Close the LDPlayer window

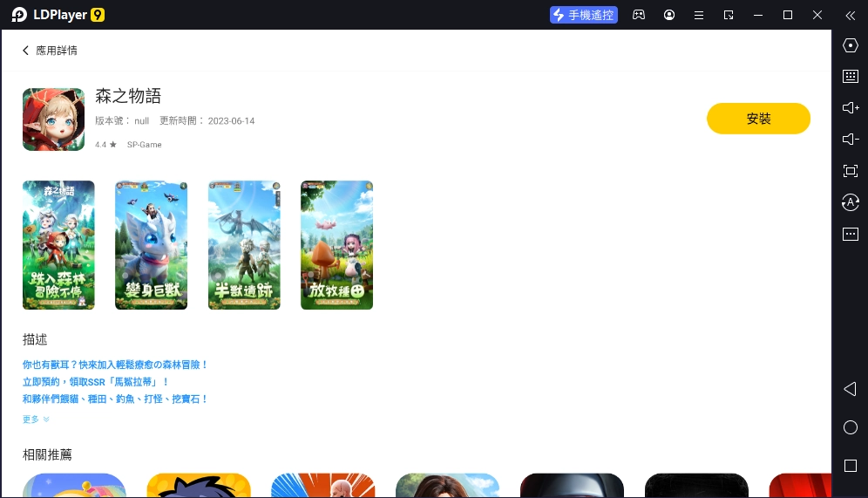tap(817, 15)
